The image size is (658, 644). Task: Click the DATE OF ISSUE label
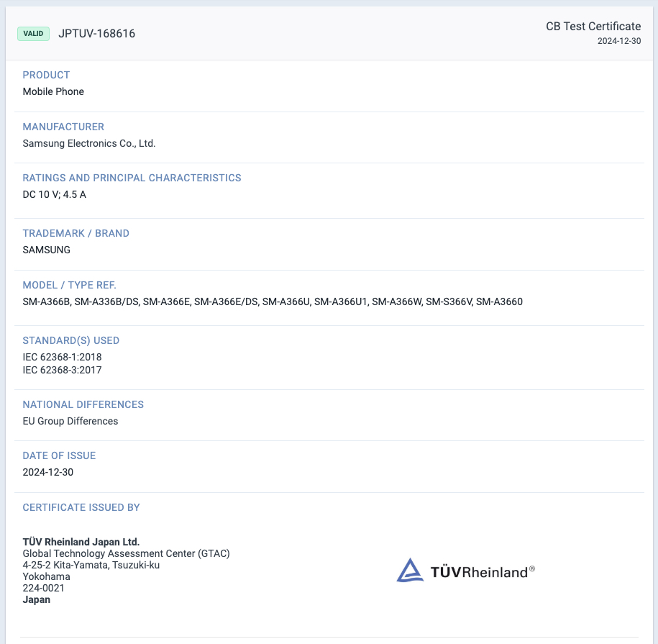click(59, 455)
